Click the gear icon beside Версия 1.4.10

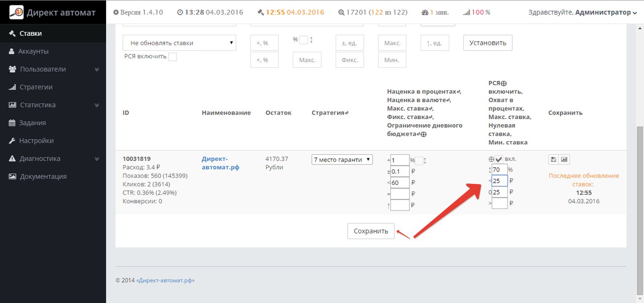click(x=116, y=12)
